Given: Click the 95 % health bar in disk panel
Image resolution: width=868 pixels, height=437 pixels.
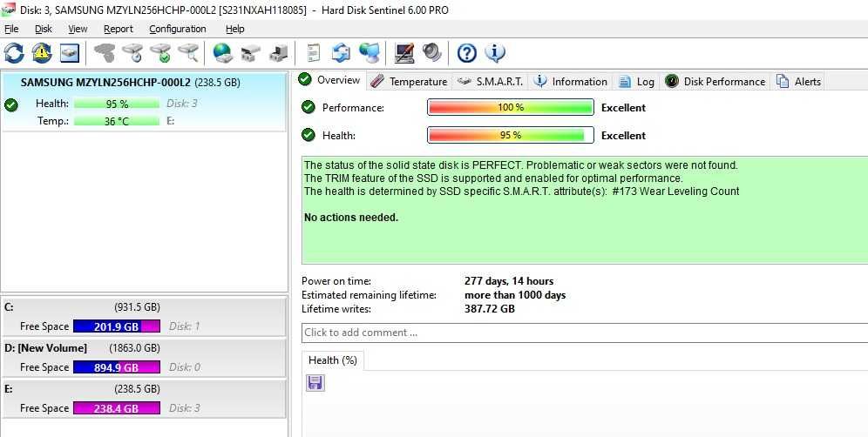Looking at the screenshot, I should point(117,104).
